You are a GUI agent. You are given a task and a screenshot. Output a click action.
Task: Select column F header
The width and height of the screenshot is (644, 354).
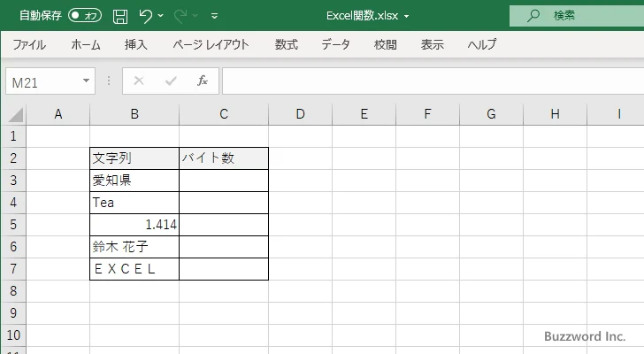427,114
